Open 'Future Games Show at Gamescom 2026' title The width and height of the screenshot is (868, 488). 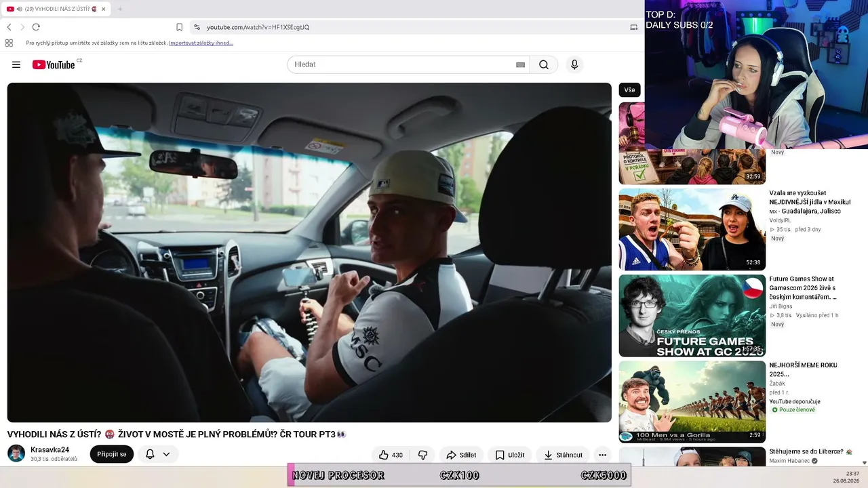[x=803, y=288]
